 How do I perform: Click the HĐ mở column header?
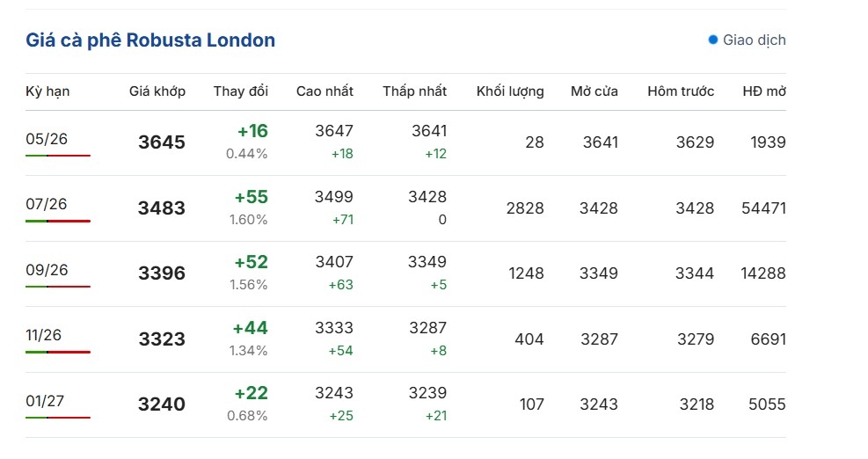(763, 91)
